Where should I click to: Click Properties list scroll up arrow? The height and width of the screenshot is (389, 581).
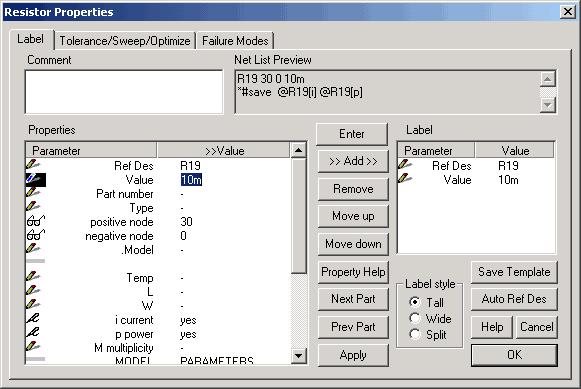click(299, 150)
